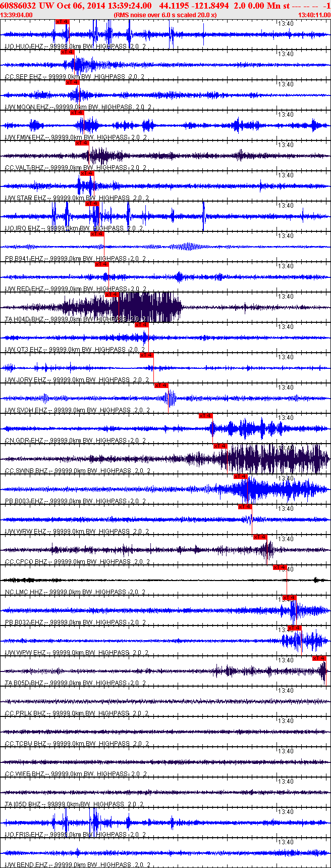Click the red pick flag on FMW trace
331x868 pixels.
coord(77,113)
